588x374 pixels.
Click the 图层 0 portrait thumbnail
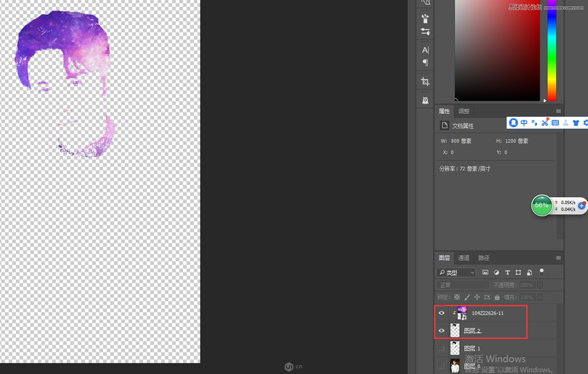tap(455, 365)
